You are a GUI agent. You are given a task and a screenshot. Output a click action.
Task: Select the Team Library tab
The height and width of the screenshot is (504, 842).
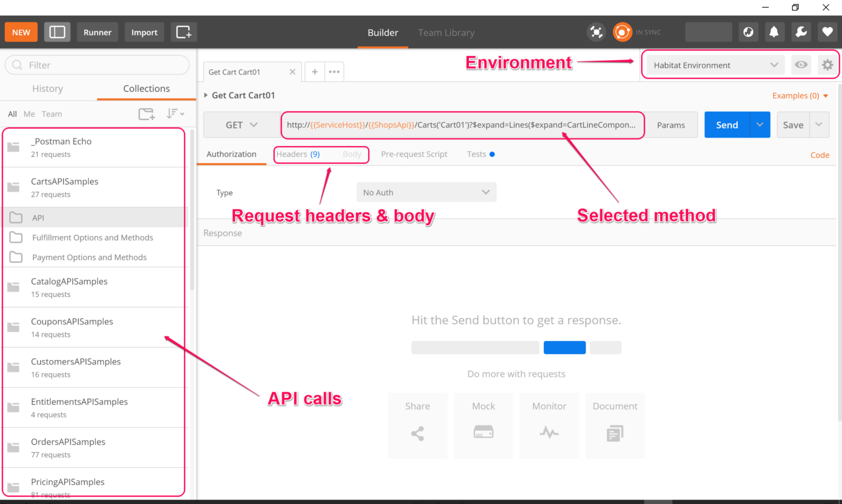pos(446,32)
